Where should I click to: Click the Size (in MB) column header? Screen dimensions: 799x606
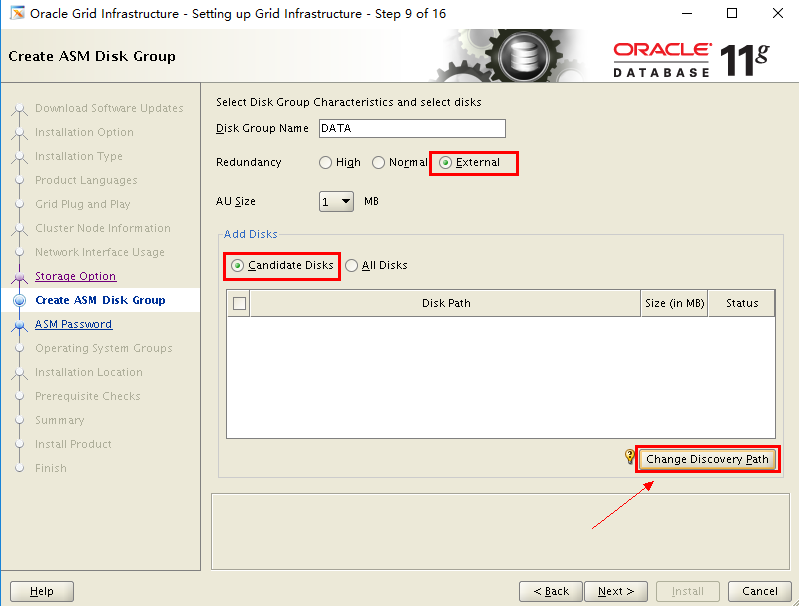674,303
